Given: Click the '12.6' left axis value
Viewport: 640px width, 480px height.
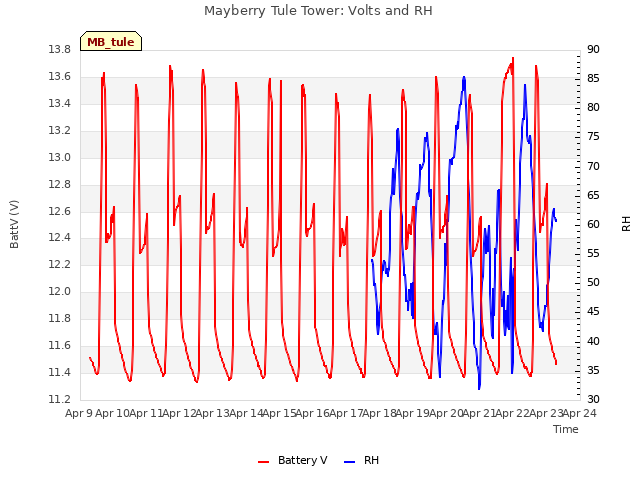Looking at the screenshot, I should coord(60,211).
